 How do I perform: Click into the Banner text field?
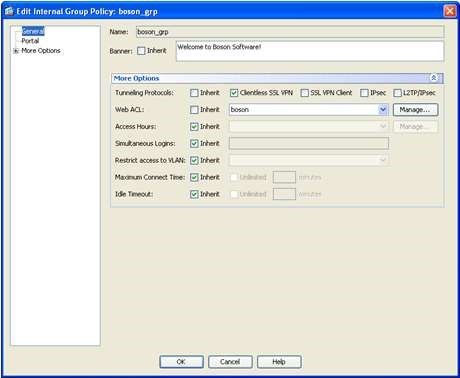tap(310, 51)
